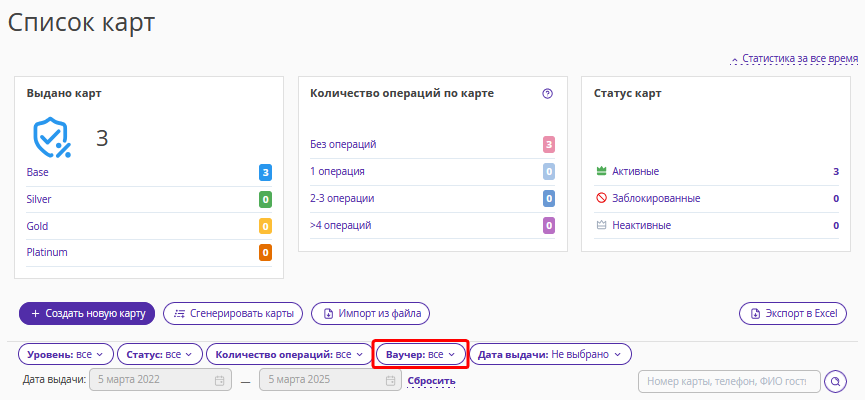Click the Выдано карт card title

pyautogui.click(x=64, y=93)
